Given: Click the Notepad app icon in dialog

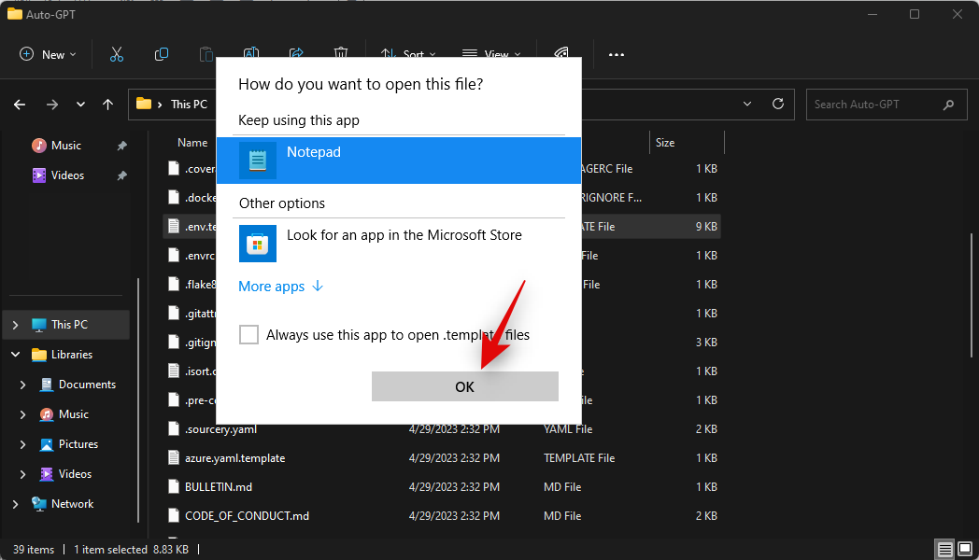Looking at the screenshot, I should [x=257, y=161].
